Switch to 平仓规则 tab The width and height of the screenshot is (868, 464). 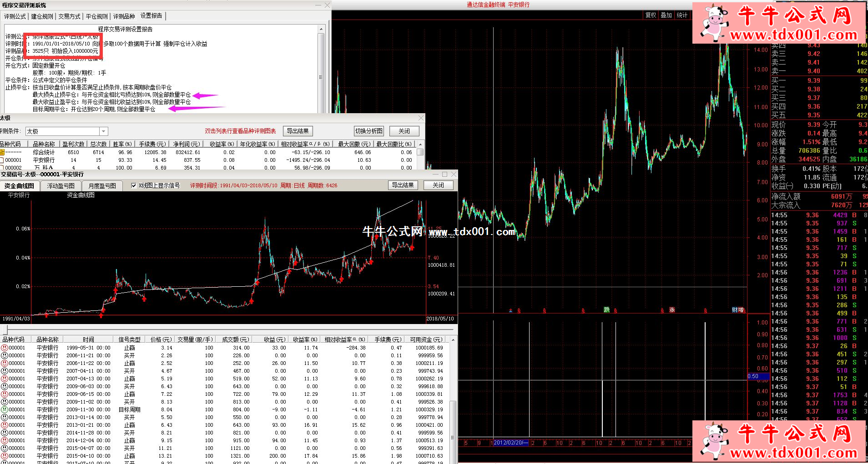pos(97,16)
